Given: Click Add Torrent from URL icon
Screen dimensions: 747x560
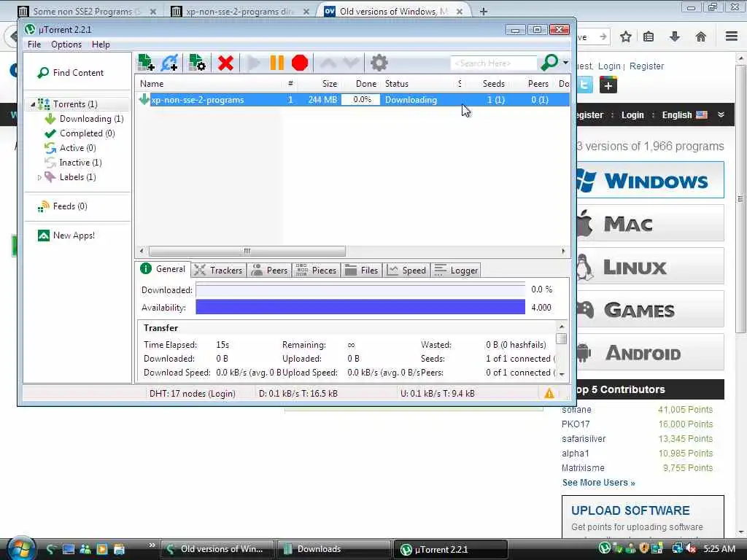Looking at the screenshot, I should 169,63.
